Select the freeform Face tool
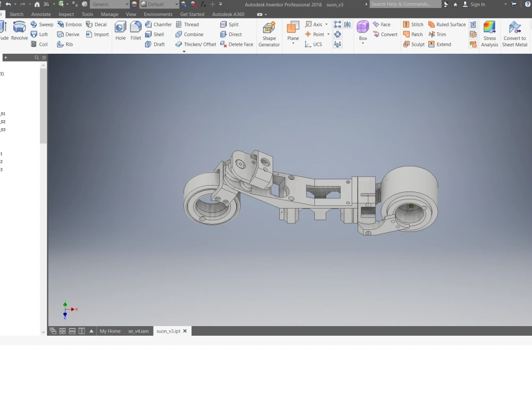 point(381,24)
